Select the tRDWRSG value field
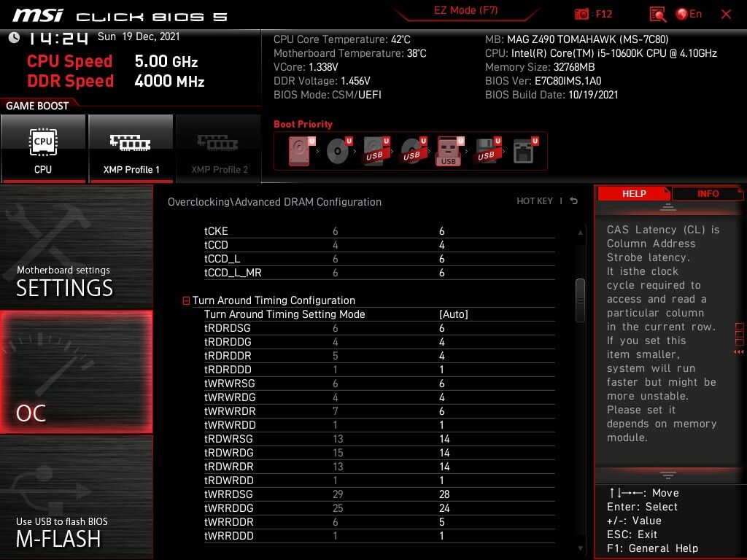The height and width of the screenshot is (560, 747). pyautogui.click(x=444, y=439)
